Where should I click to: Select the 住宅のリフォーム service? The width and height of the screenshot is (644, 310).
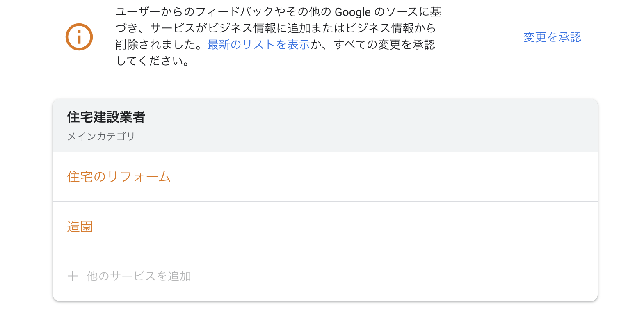[119, 177]
